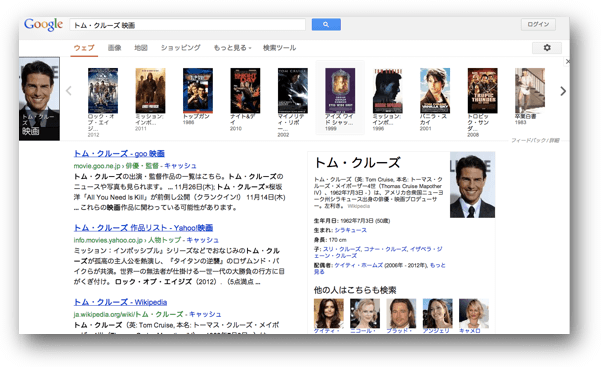The width and height of the screenshot is (601, 367).
Task: Open キャメロ related person thumbnail
Action: coord(474,314)
